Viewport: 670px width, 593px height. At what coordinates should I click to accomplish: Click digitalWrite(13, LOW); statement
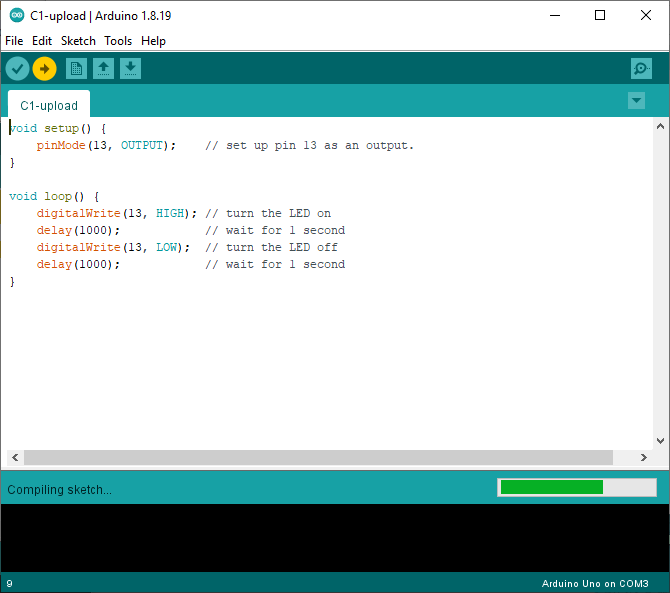click(113, 247)
